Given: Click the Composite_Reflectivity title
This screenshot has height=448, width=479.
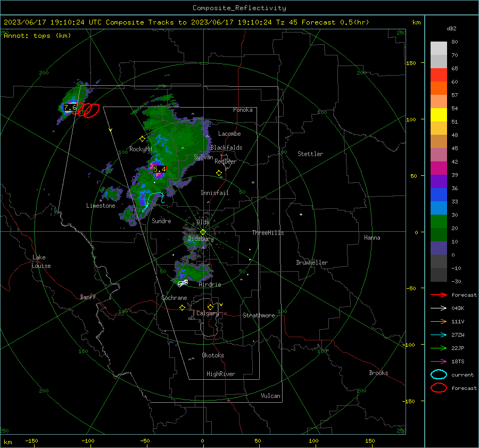Looking at the screenshot, I should coord(239,8).
